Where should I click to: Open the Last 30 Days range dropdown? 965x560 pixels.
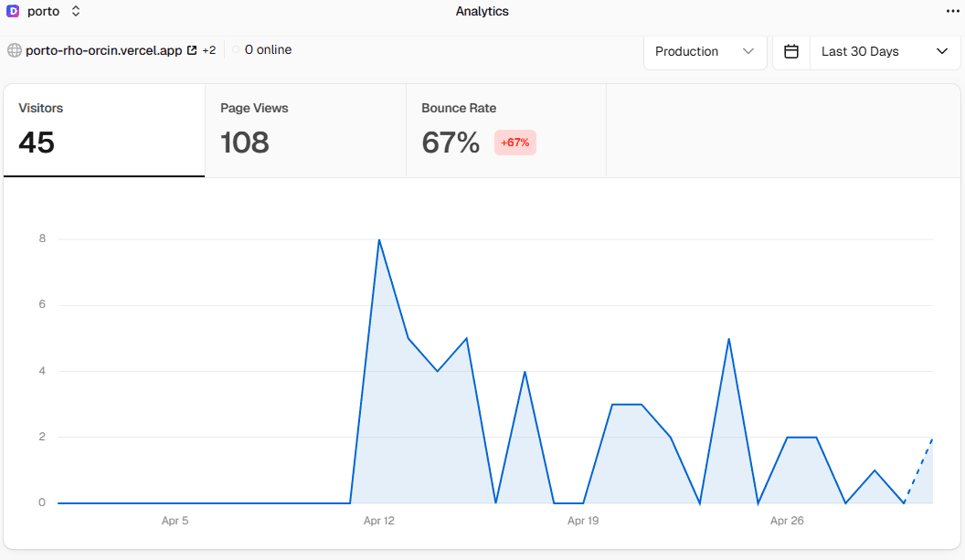(885, 52)
